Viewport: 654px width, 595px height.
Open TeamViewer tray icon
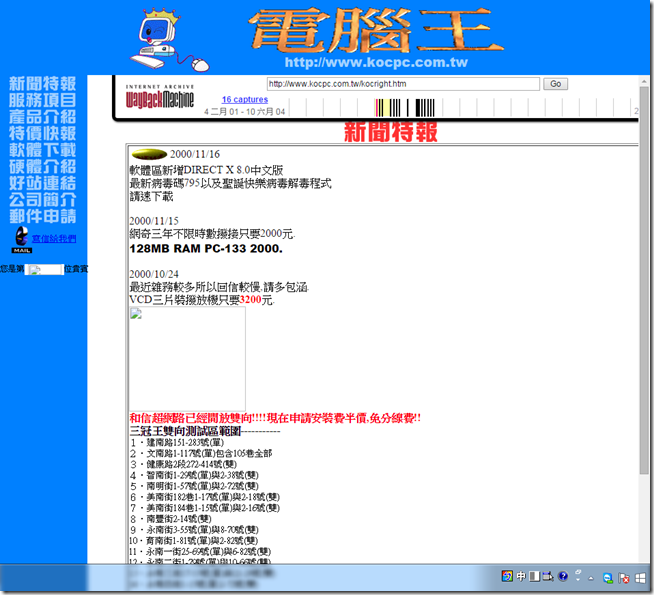coord(608,578)
